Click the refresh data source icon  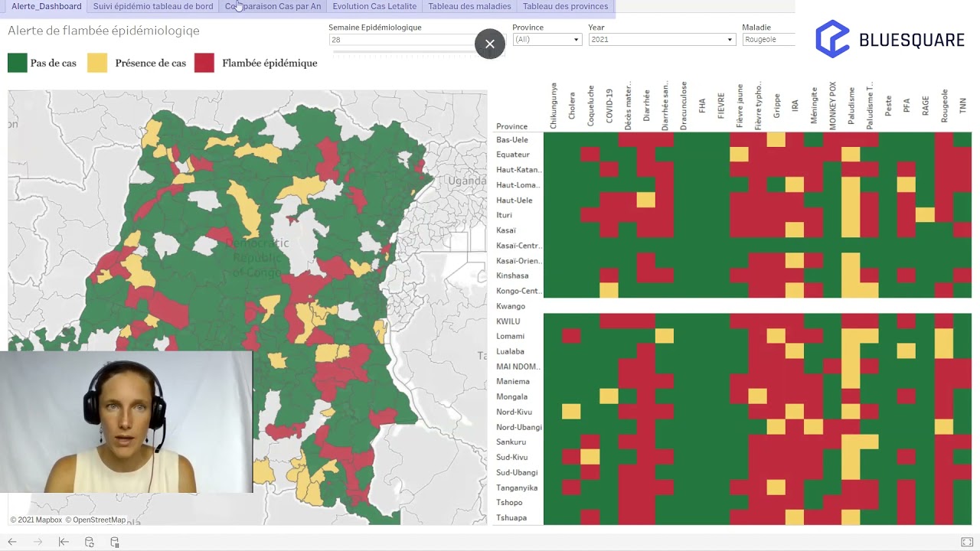coord(90,542)
